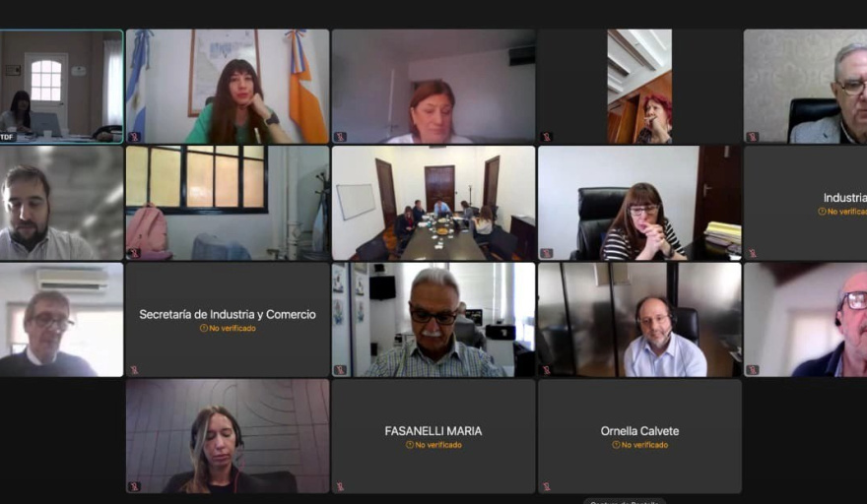Select the TDF participant video tile
The height and width of the screenshot is (504, 867).
click(x=61, y=87)
